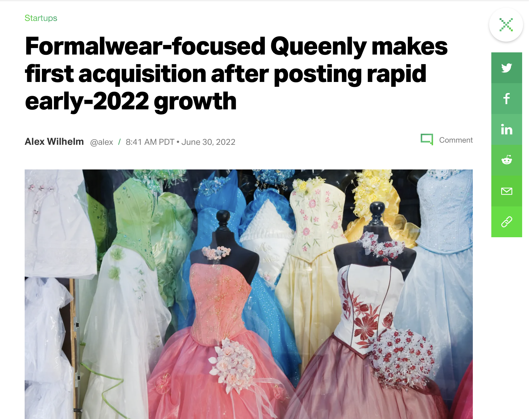Click the 8:41 AM PDT timestamp

(x=150, y=142)
